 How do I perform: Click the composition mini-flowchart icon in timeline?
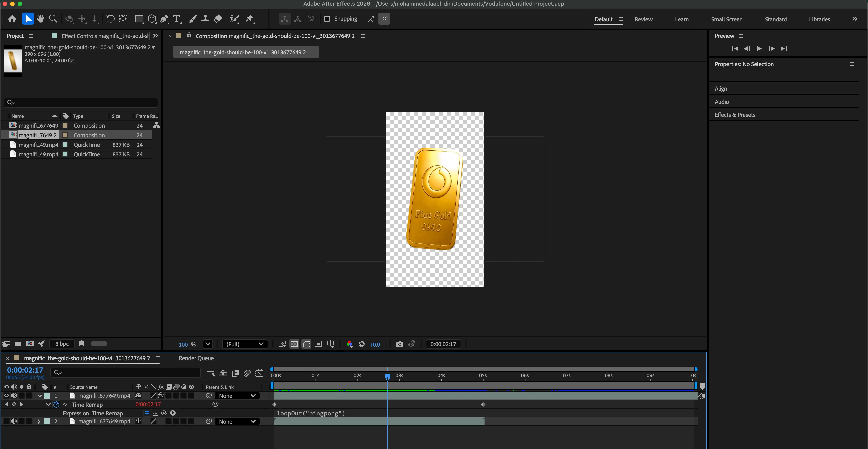tap(211, 373)
